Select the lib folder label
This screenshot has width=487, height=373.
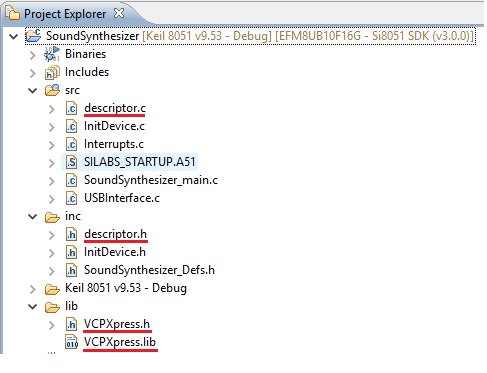pos(71,306)
